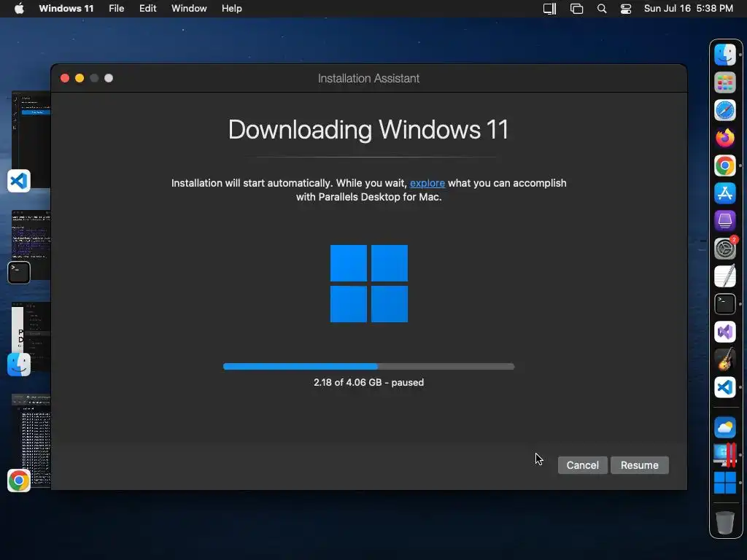The height and width of the screenshot is (560, 747).
Task: Click the Windows 11 logo in the assistant
Action: tap(368, 284)
